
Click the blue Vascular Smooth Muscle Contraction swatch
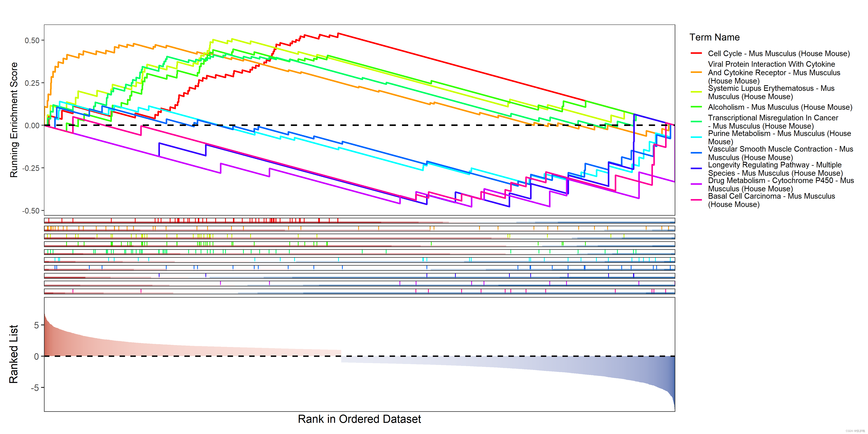(696, 153)
